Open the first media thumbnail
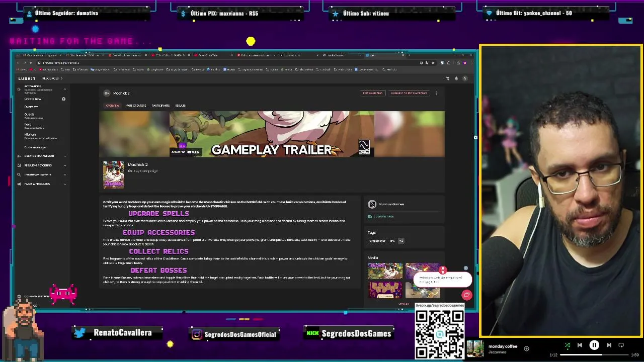The width and height of the screenshot is (644, 362). point(385,270)
